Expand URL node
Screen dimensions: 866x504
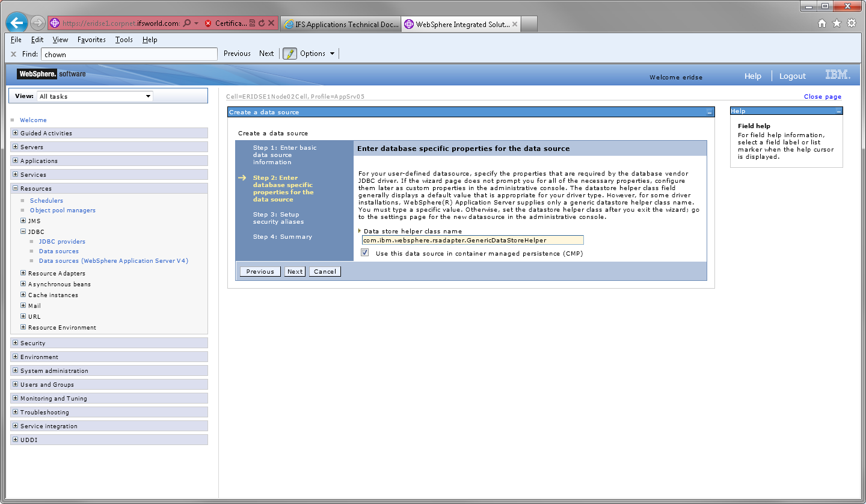coord(23,316)
